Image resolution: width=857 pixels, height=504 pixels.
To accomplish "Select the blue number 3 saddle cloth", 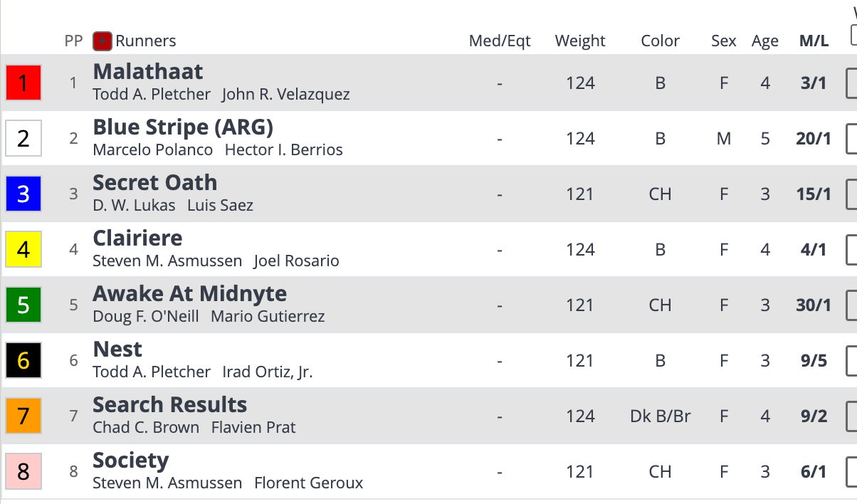I will pyautogui.click(x=23, y=194).
